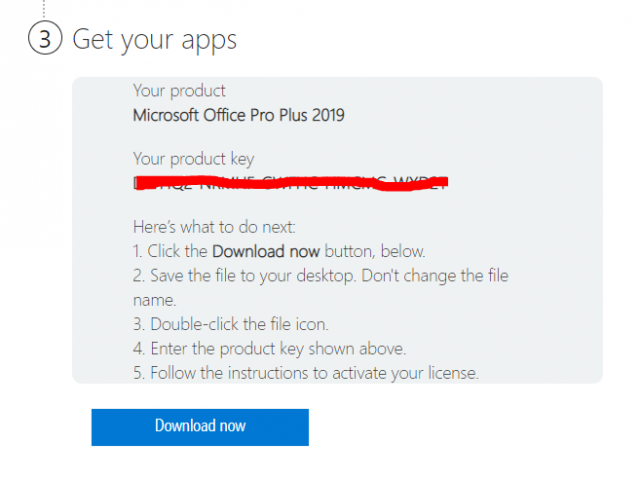Click the red-redacted product key

(x=290, y=182)
